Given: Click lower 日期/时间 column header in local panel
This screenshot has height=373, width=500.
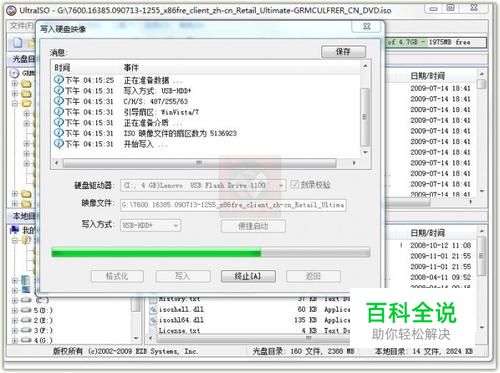Looking at the screenshot, I should point(428,233).
